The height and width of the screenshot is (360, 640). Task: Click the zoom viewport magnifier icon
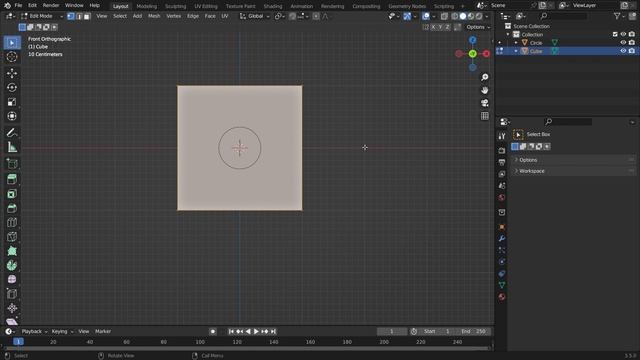[x=484, y=77]
